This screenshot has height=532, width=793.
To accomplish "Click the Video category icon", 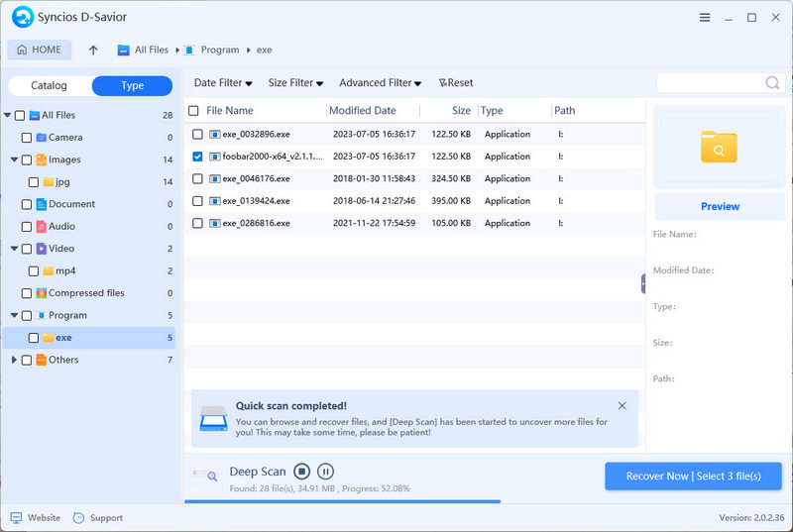I will coord(42,249).
